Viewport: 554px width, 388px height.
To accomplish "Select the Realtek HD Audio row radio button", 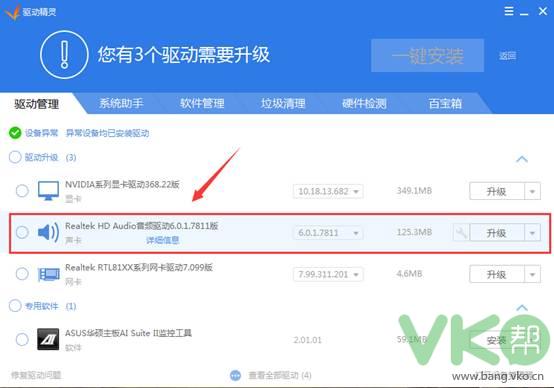I will (x=22, y=232).
